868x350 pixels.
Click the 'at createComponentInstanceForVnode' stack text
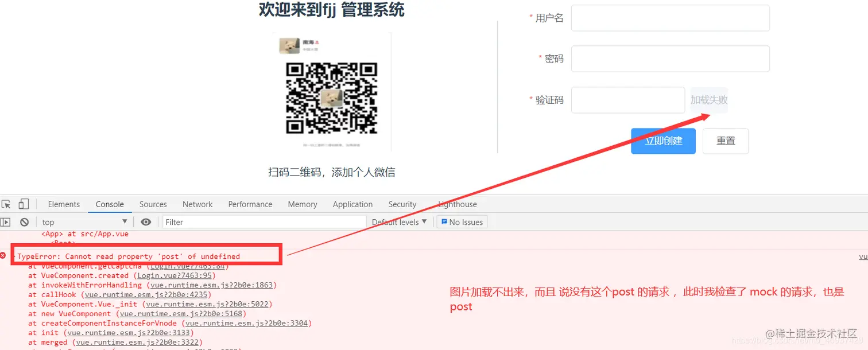coord(103,324)
